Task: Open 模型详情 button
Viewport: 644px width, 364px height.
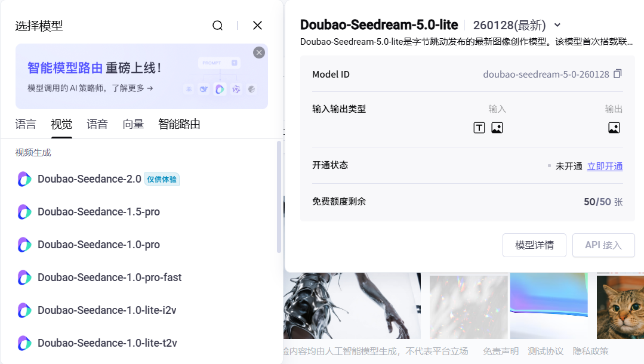Action: pyautogui.click(x=534, y=245)
